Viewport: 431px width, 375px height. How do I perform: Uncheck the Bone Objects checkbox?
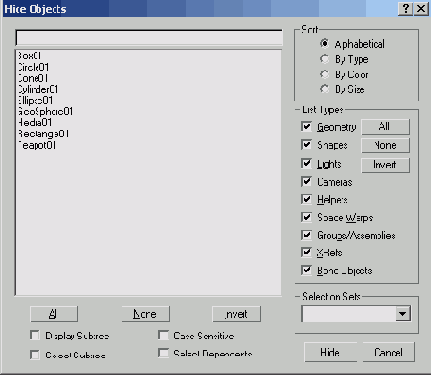pos(306,270)
